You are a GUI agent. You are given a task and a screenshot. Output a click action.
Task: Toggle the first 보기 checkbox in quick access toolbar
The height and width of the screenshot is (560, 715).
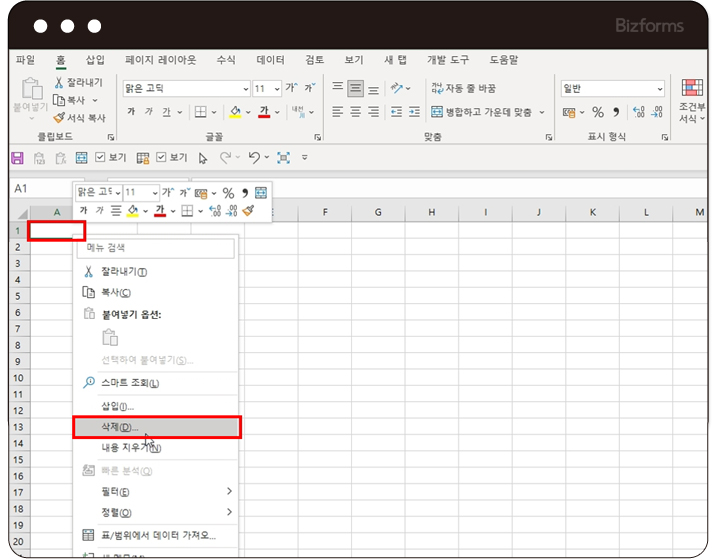click(100, 158)
